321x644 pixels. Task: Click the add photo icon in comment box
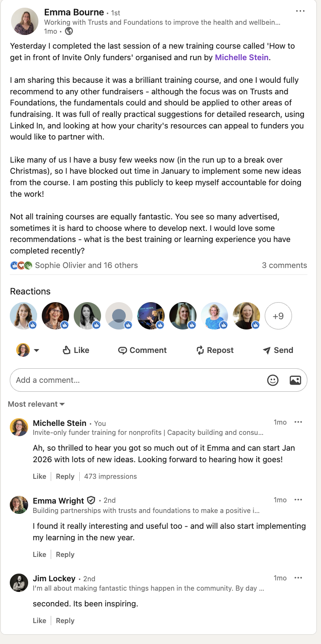click(295, 380)
